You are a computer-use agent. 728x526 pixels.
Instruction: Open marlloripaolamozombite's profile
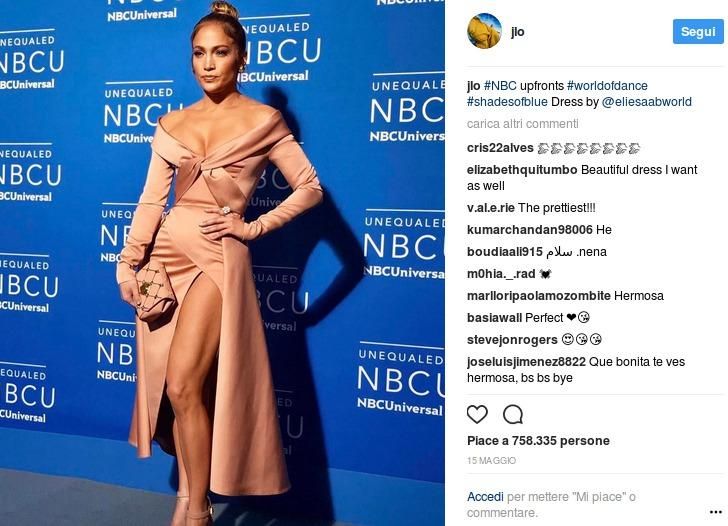point(539,296)
